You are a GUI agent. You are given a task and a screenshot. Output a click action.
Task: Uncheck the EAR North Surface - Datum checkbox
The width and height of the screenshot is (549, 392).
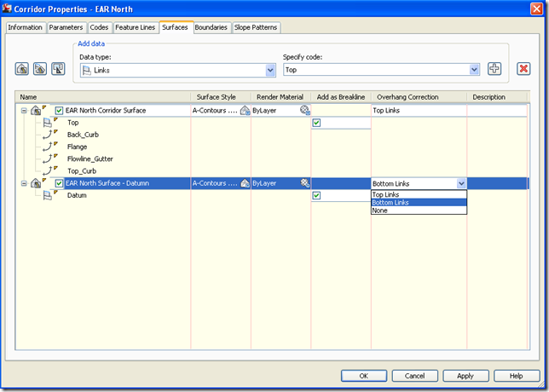[x=59, y=183]
